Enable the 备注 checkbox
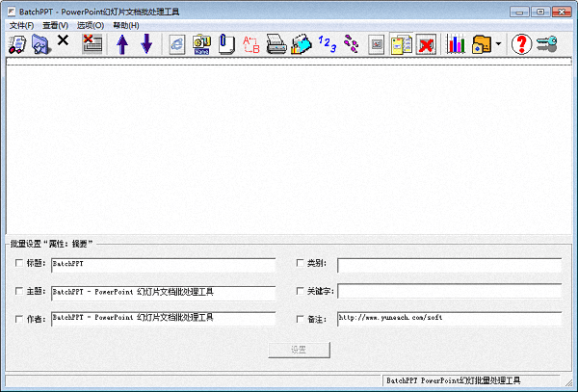 pos(300,319)
